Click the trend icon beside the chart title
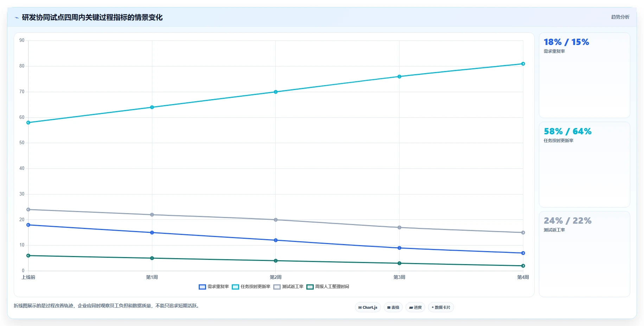This screenshot has height=326, width=644. [17, 18]
